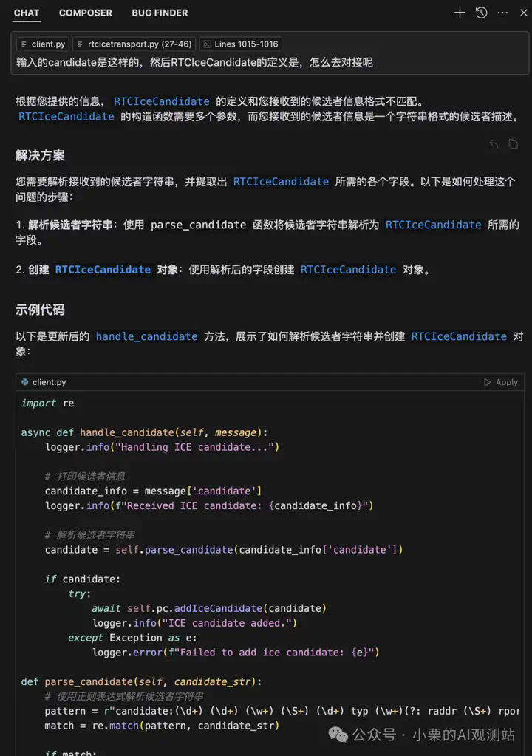Viewport: 532px width, 756px height.
Task: Apply the code block to client.py
Action: (x=501, y=382)
